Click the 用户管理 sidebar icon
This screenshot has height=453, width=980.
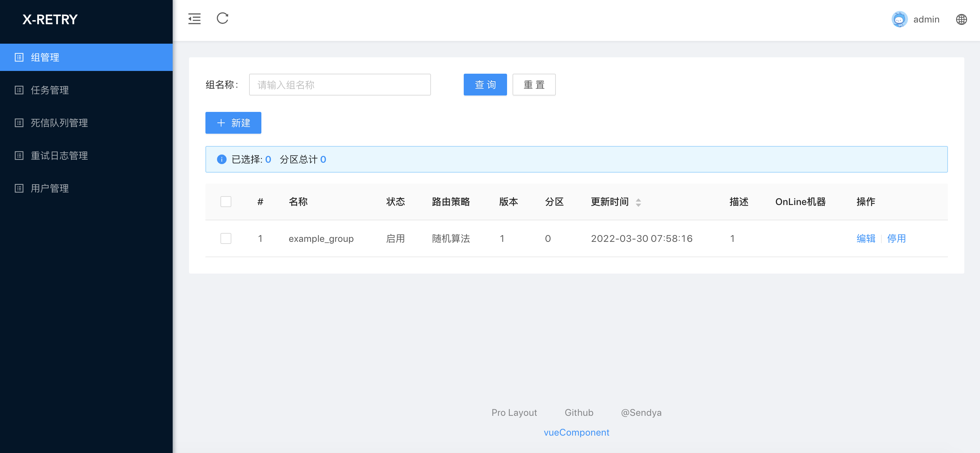19,188
